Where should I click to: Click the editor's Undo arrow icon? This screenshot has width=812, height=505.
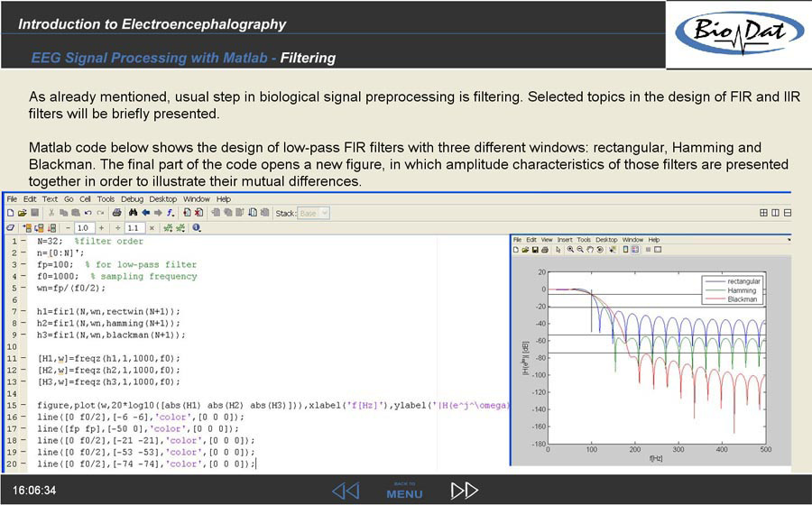(88, 213)
